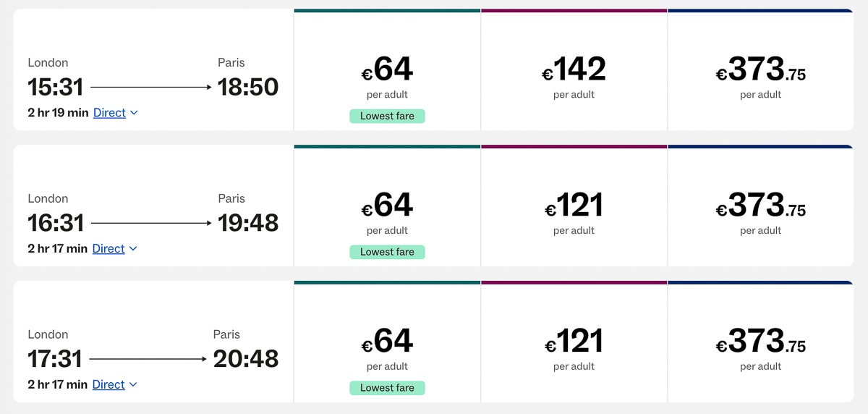Screen dimensions: 868x414
Task: Click the Lowest fare badge on 16:31 train
Action: [x=387, y=252]
